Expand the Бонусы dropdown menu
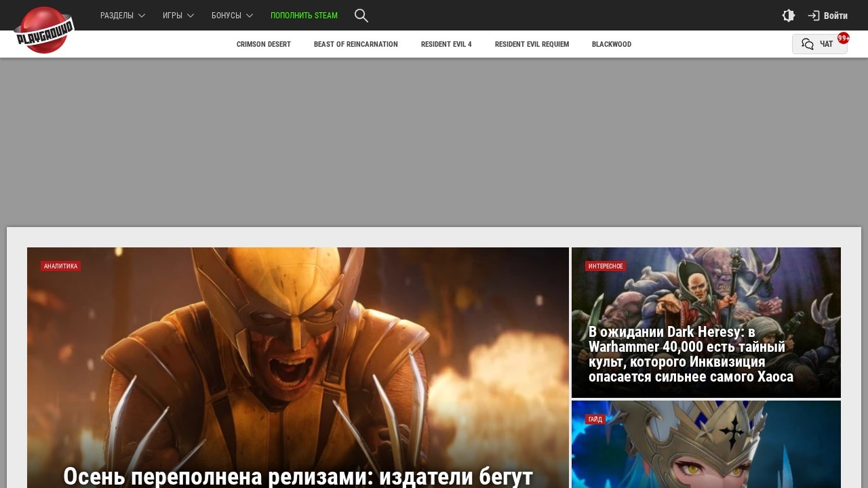Screen dimensions: 868x488 point(232,16)
